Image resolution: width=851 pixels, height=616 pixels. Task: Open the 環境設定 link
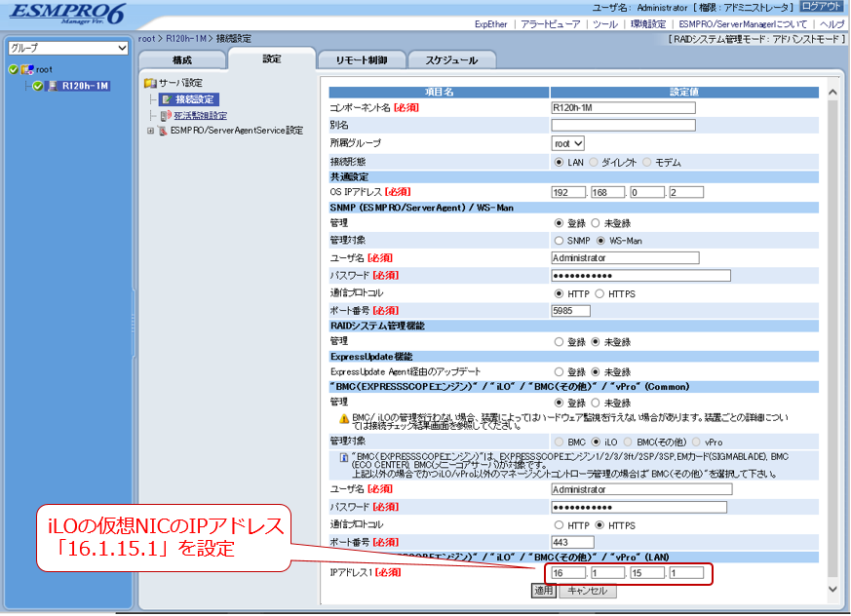(x=648, y=24)
